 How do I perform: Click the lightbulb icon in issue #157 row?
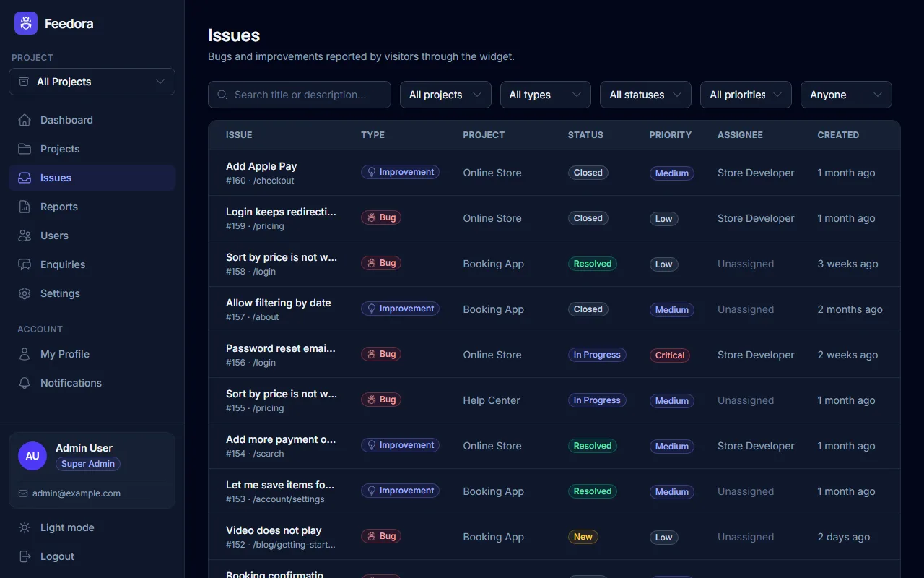coord(372,309)
